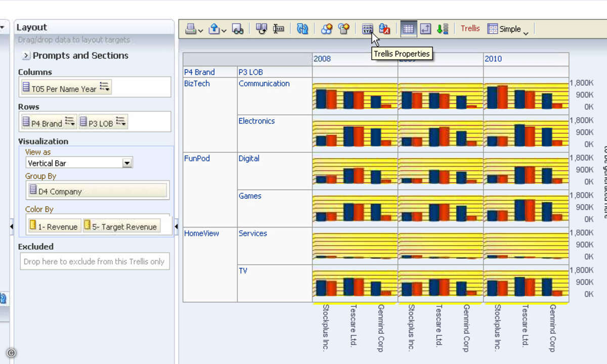Click the Layout panel title

point(32,27)
